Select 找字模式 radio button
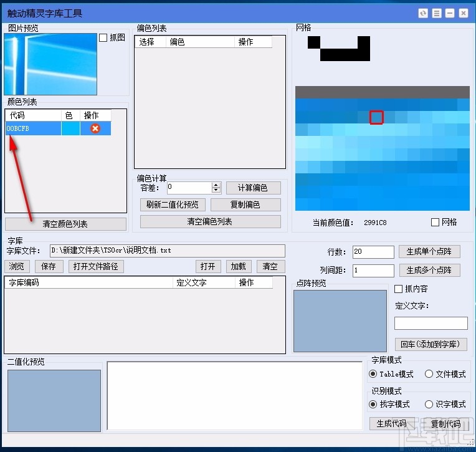This screenshot has height=452, width=476. 373,405
